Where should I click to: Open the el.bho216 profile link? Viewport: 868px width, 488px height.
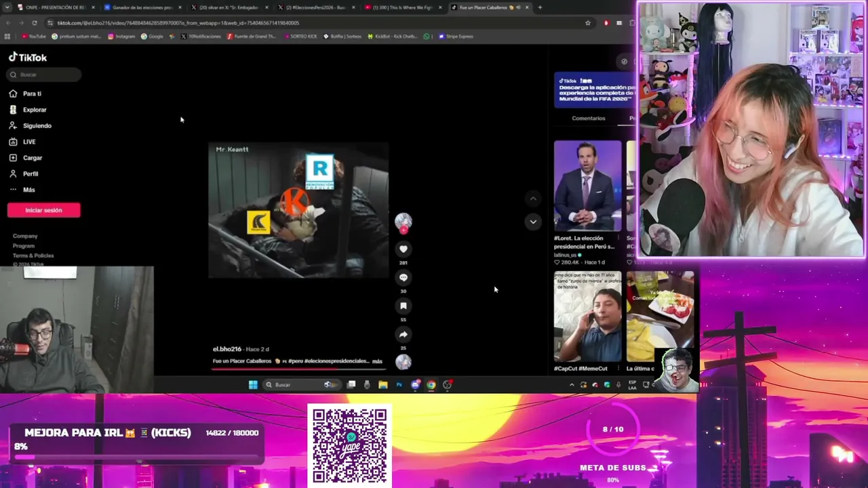tap(227, 349)
